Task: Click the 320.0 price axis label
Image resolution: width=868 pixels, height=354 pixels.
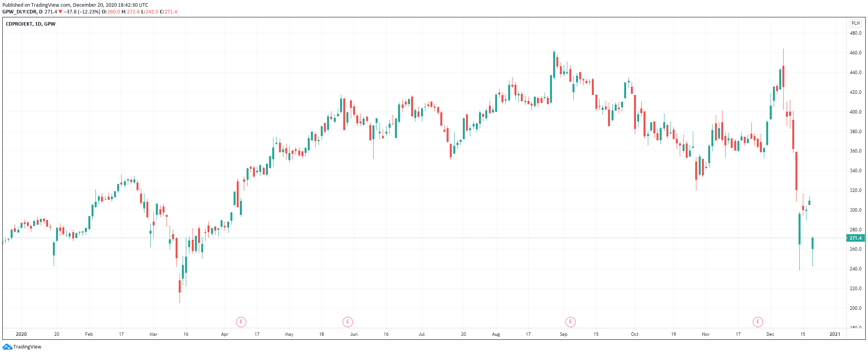Action: tap(855, 190)
